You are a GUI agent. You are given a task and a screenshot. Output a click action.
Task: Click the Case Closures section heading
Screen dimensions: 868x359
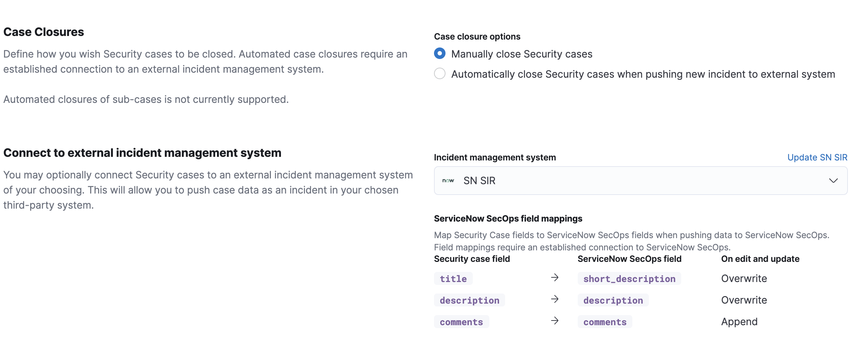tap(43, 32)
